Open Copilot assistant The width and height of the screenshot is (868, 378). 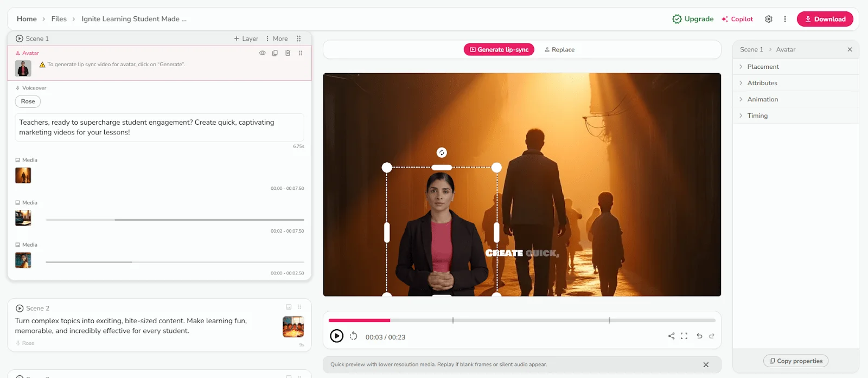click(737, 19)
